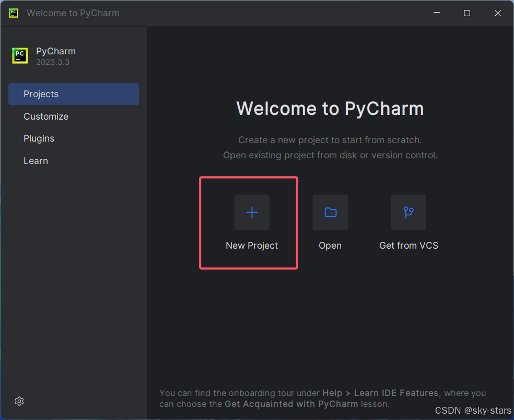Click 'Create a new project to start from scratch' text
Image resolution: width=514 pixels, height=420 pixels.
click(x=330, y=140)
